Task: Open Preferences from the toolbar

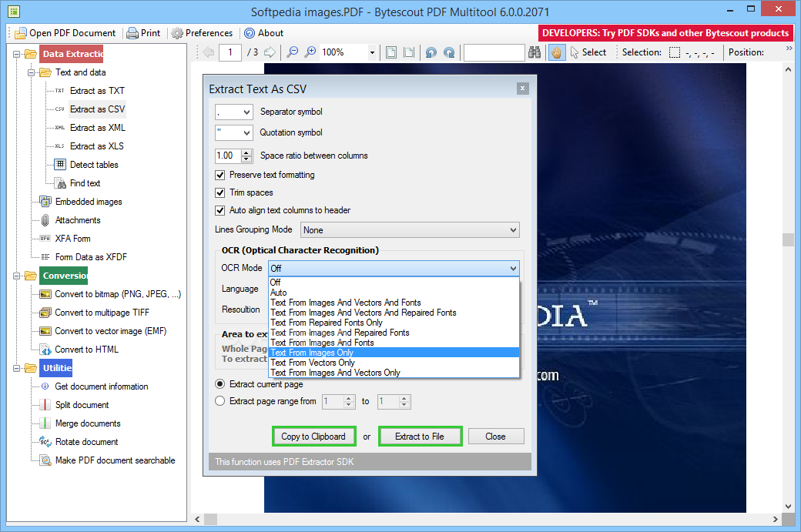Action: tap(202, 33)
